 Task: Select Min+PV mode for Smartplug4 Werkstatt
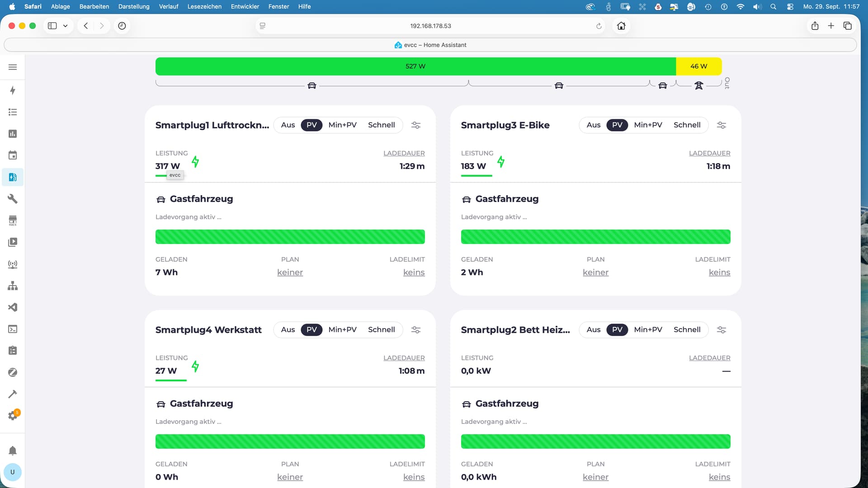pos(342,330)
